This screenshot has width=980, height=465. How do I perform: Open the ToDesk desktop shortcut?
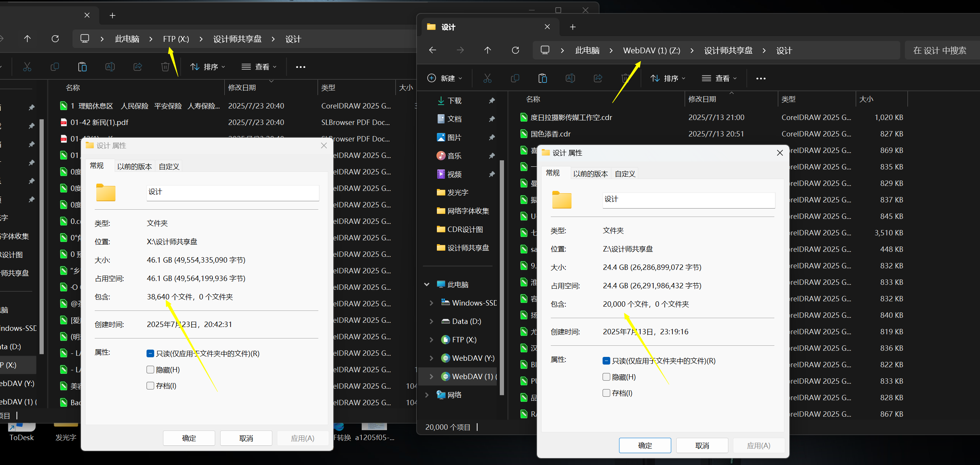click(x=21, y=432)
